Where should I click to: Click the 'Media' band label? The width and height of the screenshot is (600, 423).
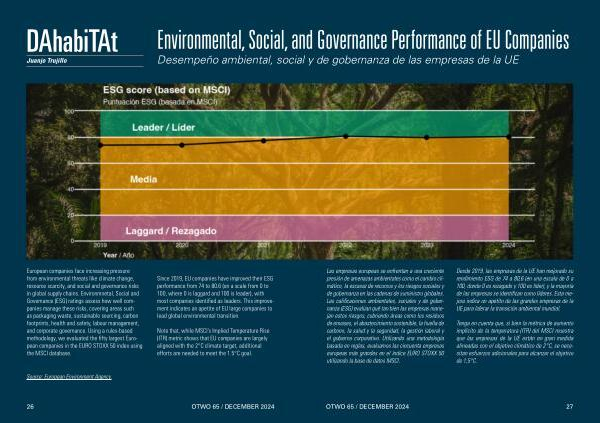[x=143, y=179]
